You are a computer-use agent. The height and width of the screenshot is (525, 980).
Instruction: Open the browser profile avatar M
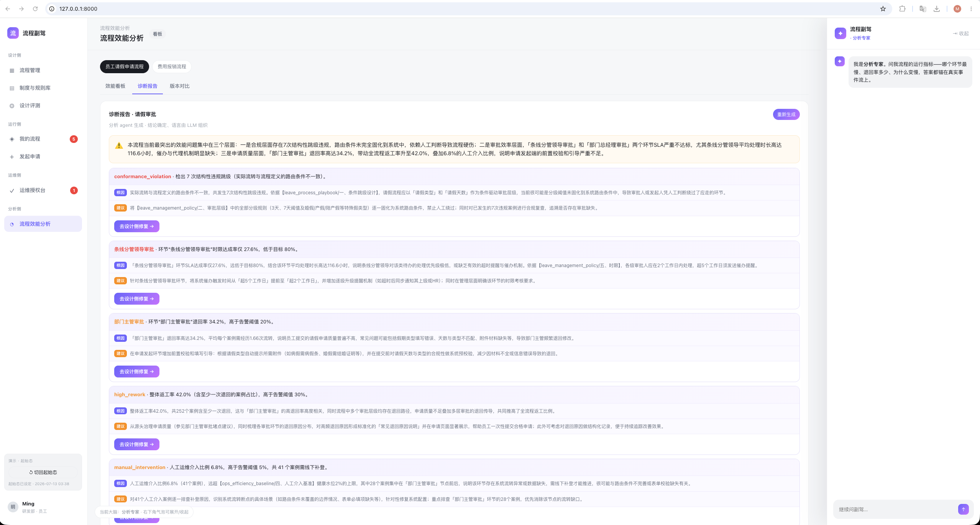tap(957, 9)
